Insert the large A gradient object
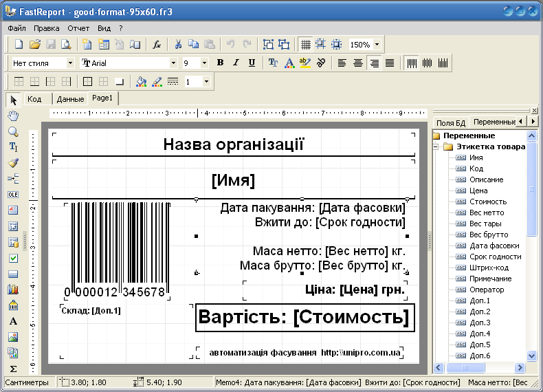 click(x=13, y=321)
